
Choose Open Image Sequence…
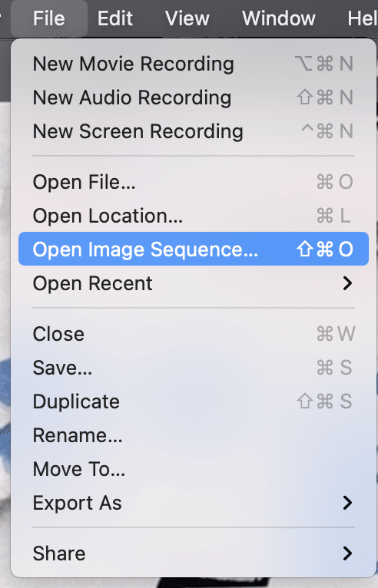point(194,249)
